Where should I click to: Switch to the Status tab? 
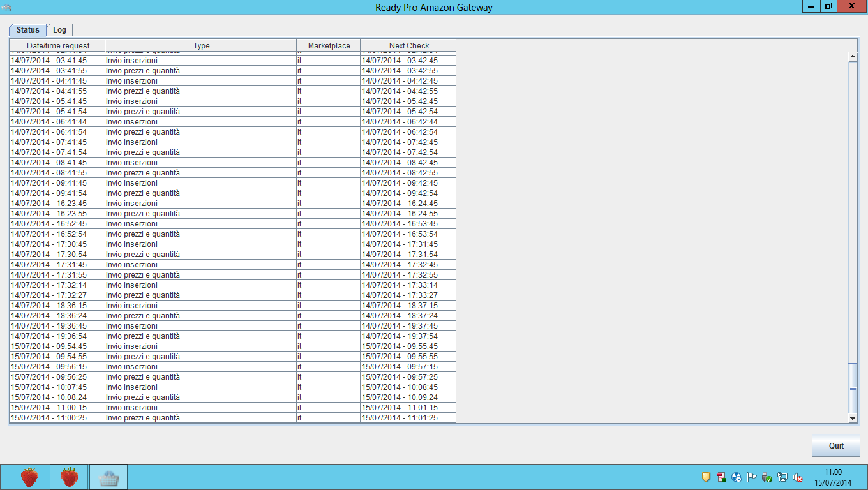pyautogui.click(x=28, y=30)
